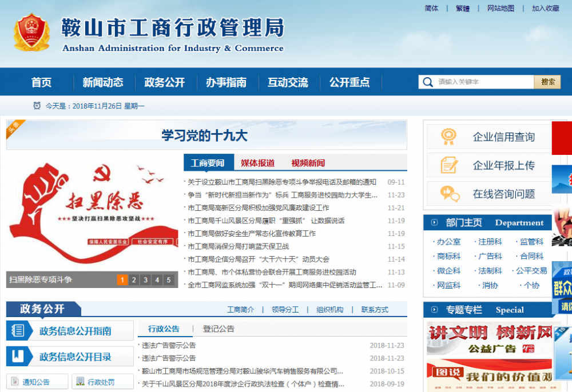This screenshot has height=392, width=572.
Task: Open the 政务信息公开指南 list icon
Action: click(x=18, y=331)
